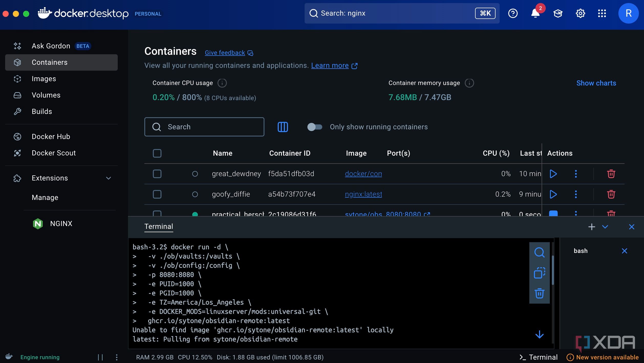Open the nginx:latest image link
Screen dimensions: 644x363
click(x=363, y=194)
